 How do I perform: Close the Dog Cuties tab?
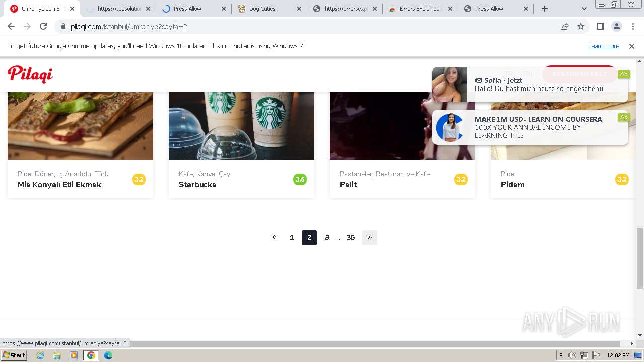[x=299, y=9]
